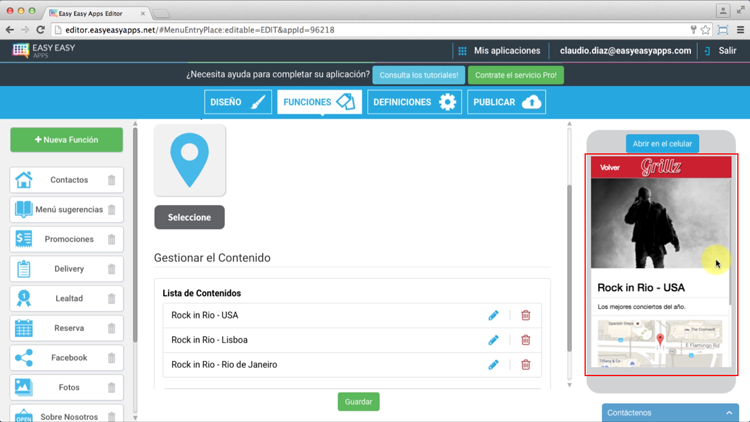This screenshot has height=422, width=750.
Task: Edit Rock in Rio - Rio de Janeiro
Action: point(493,365)
